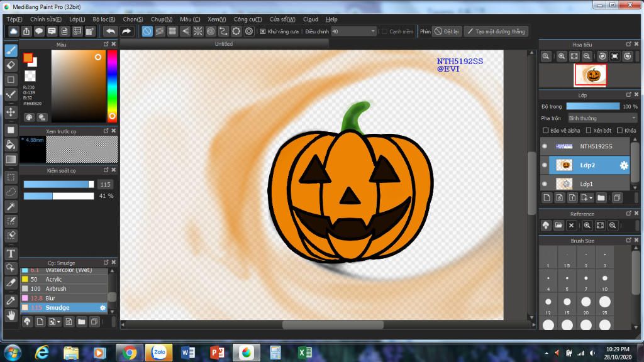Open the Bộ lọc(R) menu
Screen dimensions: 644x362
pos(104,19)
